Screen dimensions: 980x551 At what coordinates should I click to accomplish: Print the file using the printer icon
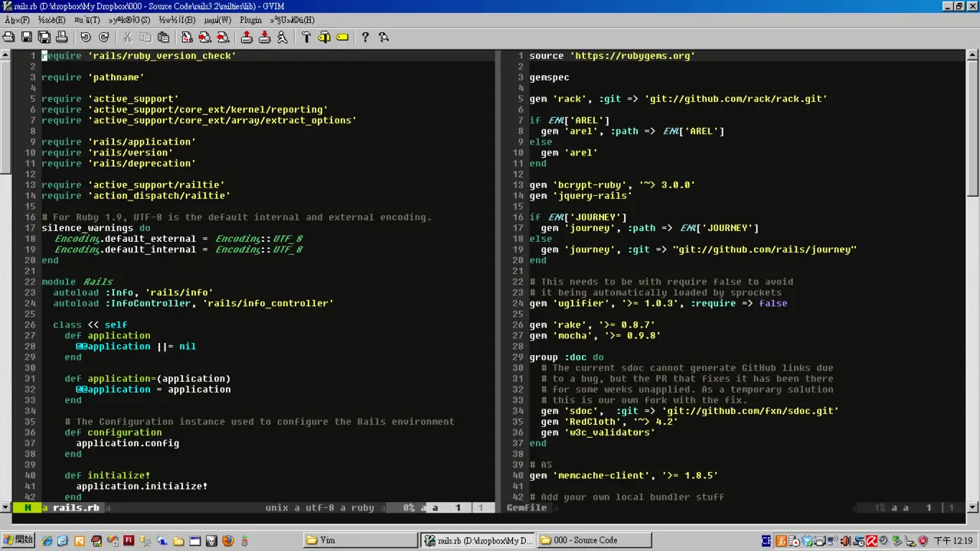pyautogui.click(x=61, y=37)
